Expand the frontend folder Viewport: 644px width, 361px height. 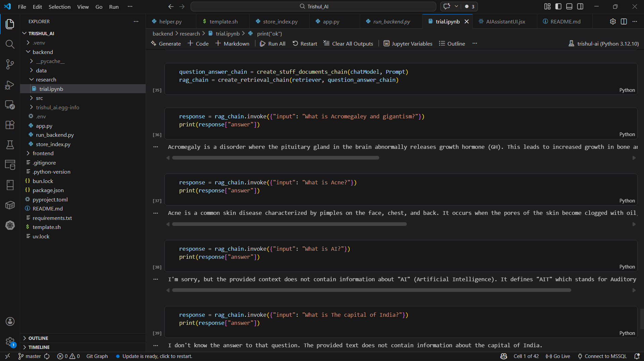pyautogui.click(x=43, y=153)
